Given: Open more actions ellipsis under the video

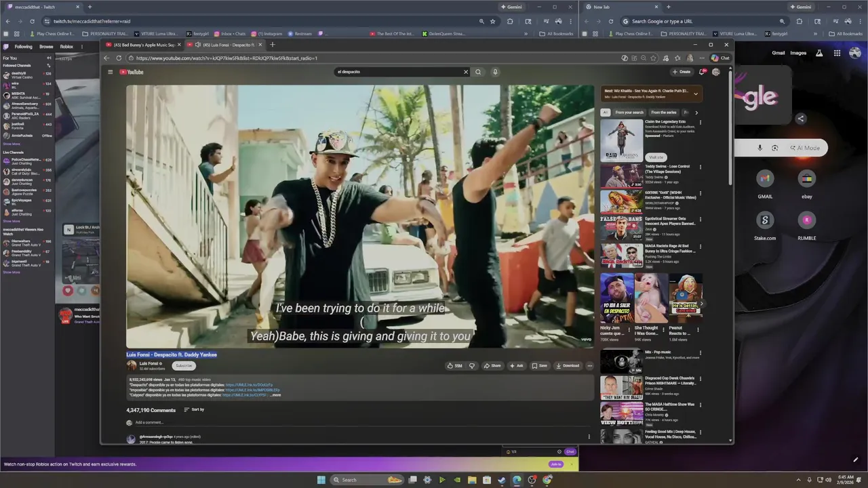Looking at the screenshot, I should tap(589, 365).
